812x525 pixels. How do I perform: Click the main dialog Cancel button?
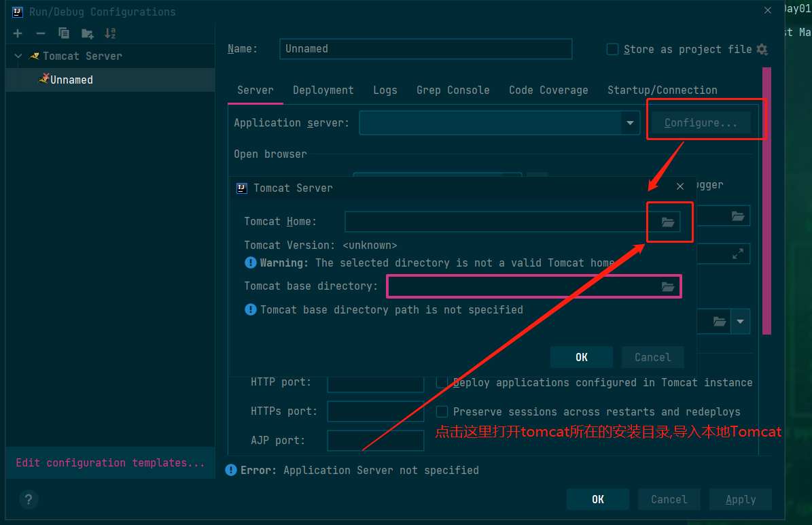669,499
